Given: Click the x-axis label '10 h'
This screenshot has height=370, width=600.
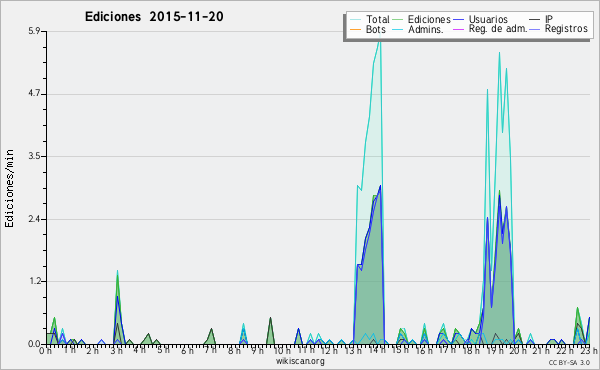Looking at the screenshot, I should pyautogui.click(x=282, y=350).
